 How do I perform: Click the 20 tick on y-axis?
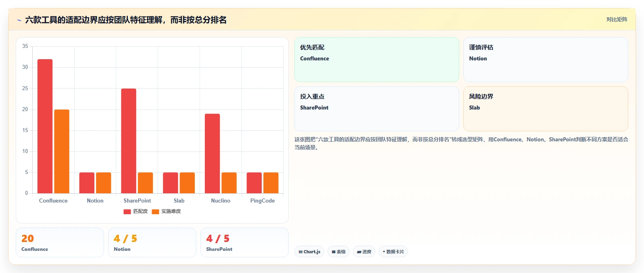(25, 109)
